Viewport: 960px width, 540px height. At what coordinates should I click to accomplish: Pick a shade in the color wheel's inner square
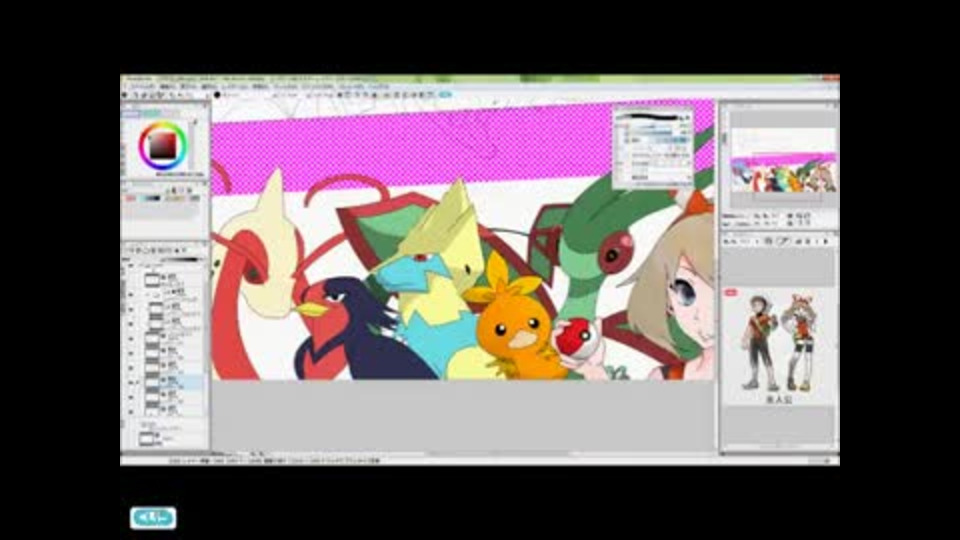point(162,146)
